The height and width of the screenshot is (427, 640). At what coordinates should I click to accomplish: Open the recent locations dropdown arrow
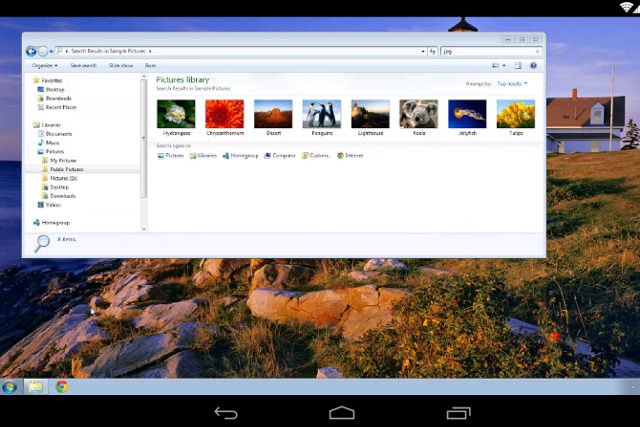[51, 51]
